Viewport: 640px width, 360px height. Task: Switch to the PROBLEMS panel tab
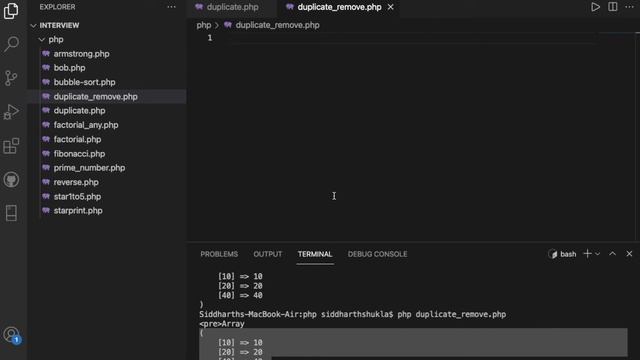point(219,254)
